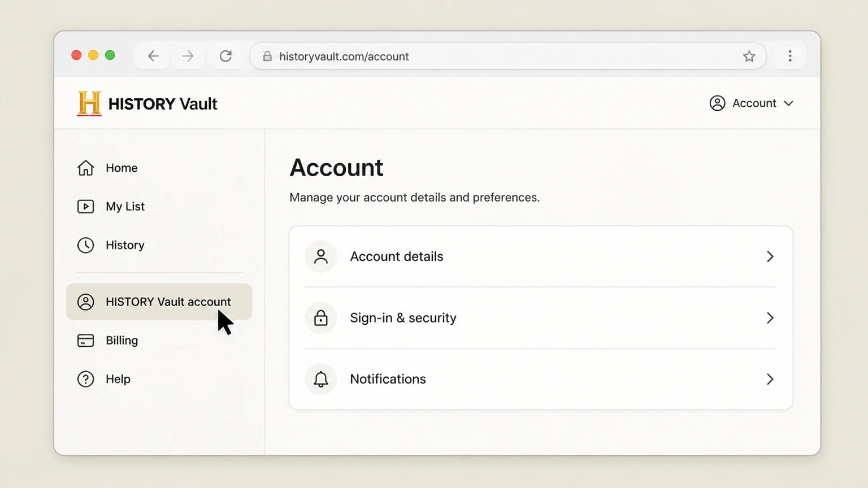This screenshot has width=868, height=488.
Task: Click the Account details person icon
Action: coord(321,256)
